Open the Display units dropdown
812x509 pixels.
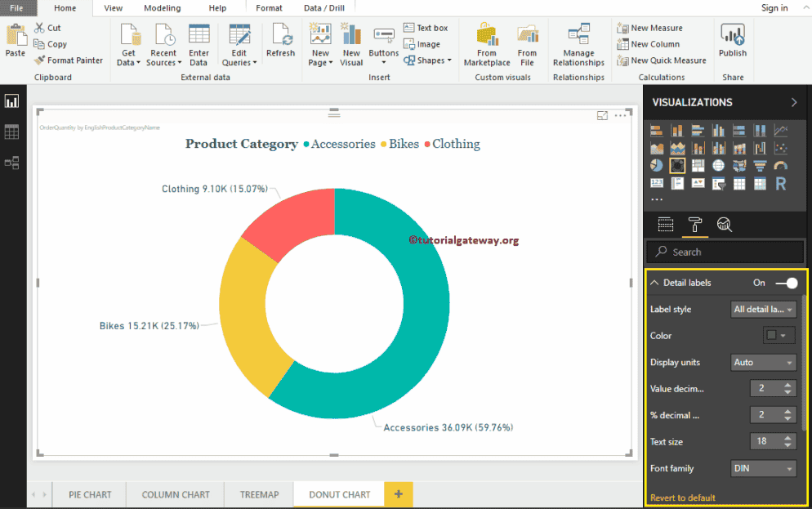pyautogui.click(x=763, y=362)
